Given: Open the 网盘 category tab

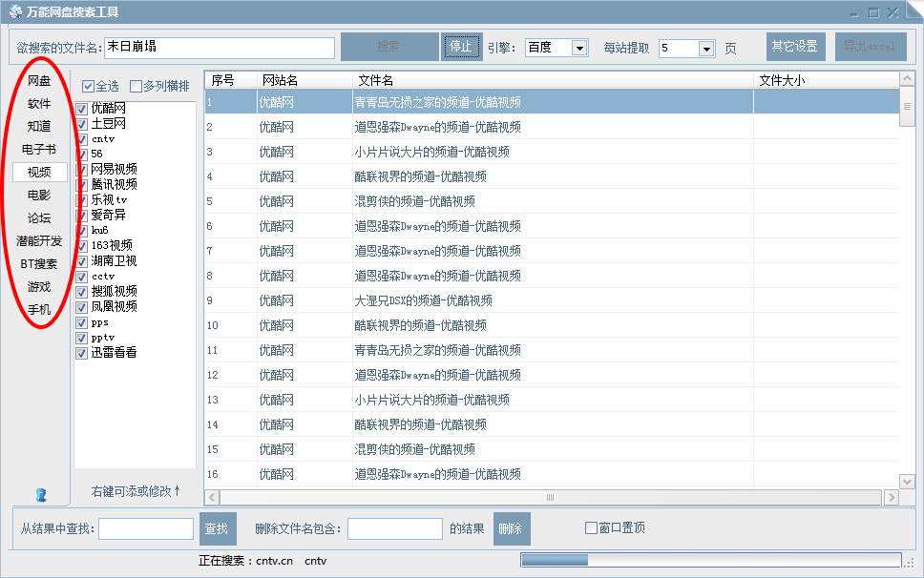Looking at the screenshot, I should (x=39, y=81).
